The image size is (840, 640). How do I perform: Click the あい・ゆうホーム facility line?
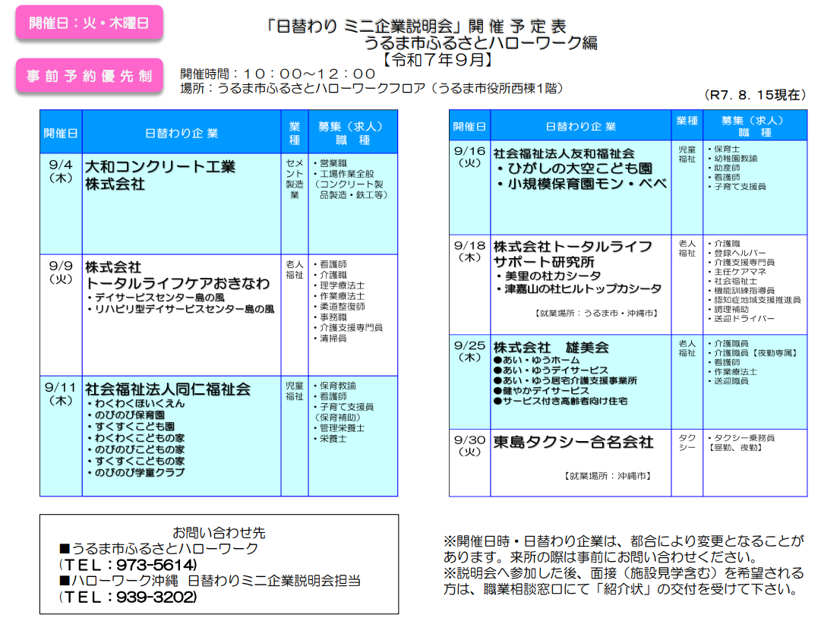click(536, 360)
